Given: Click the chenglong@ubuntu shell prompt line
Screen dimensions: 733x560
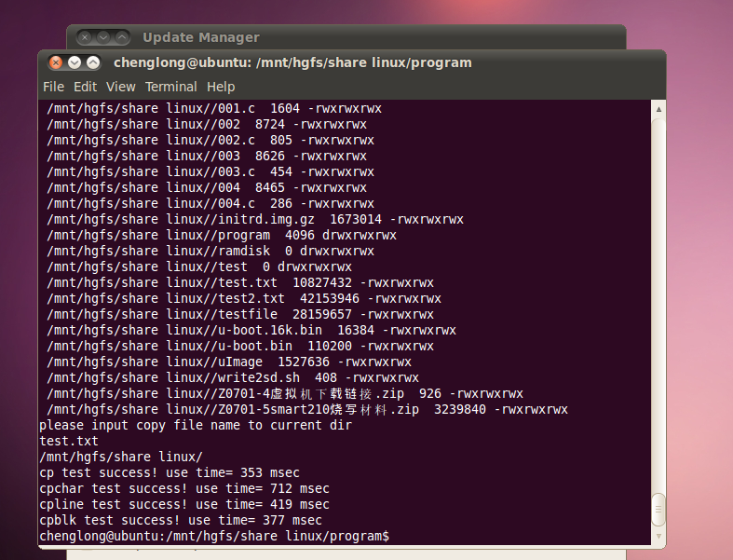Looking at the screenshot, I should (x=214, y=536).
